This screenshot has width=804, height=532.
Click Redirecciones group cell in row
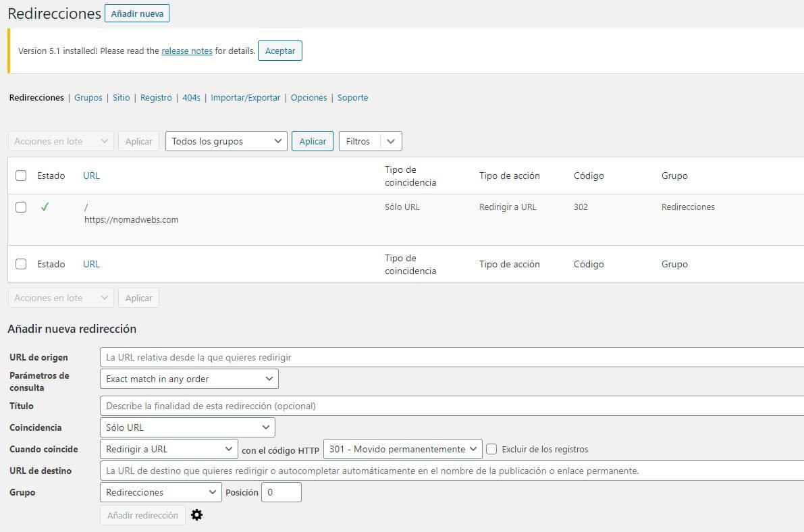pyautogui.click(x=688, y=207)
